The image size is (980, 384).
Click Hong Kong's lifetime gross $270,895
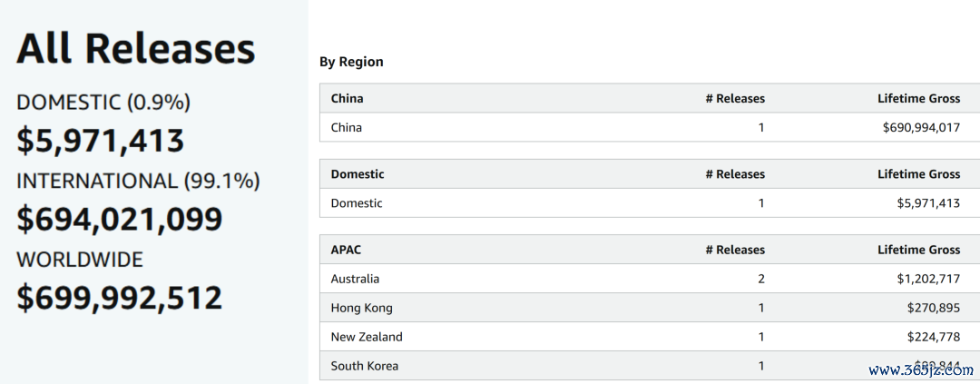pos(934,308)
